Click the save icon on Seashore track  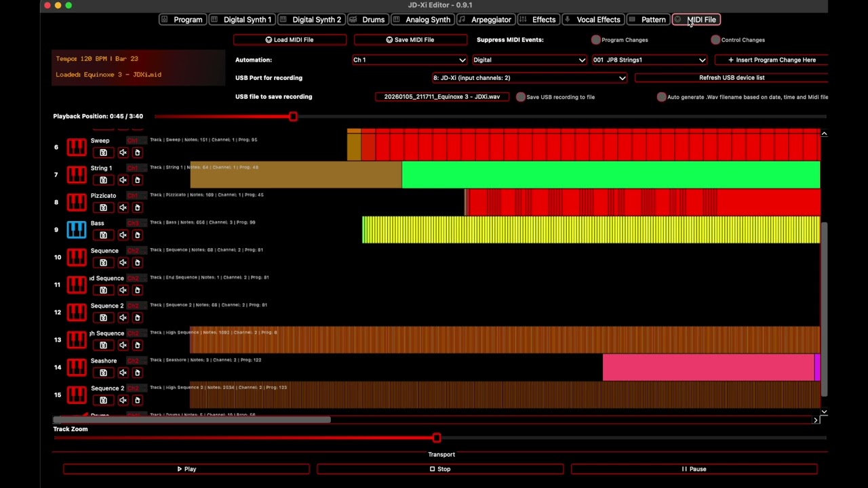[103, 373]
